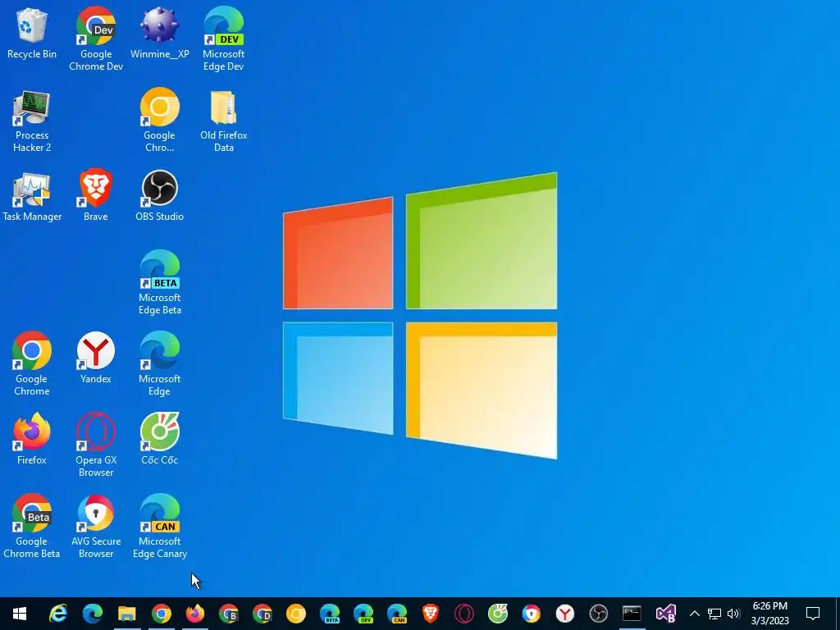Screen dimensions: 840x630
Task: Select the Recycle Bin desktop icon
Action: pos(32,33)
